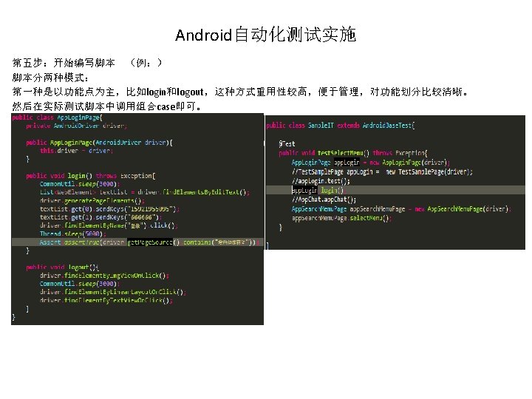Click the "@Test" annotation
Viewport: 532px width, 399px height.
pos(287,144)
